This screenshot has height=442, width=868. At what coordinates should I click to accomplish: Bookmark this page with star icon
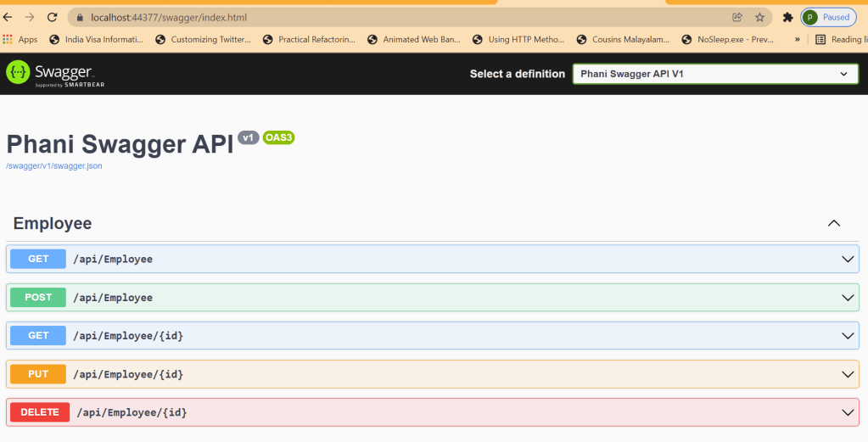tap(759, 17)
